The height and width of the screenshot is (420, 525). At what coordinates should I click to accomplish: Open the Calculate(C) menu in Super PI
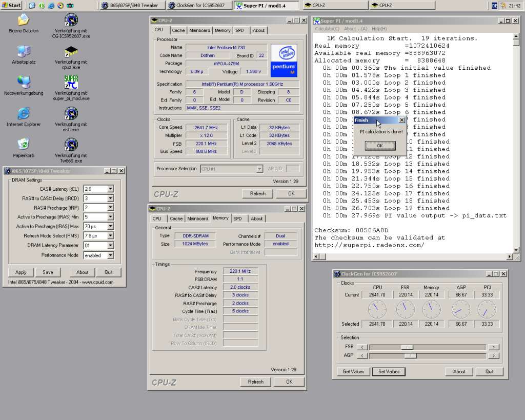pos(327,29)
